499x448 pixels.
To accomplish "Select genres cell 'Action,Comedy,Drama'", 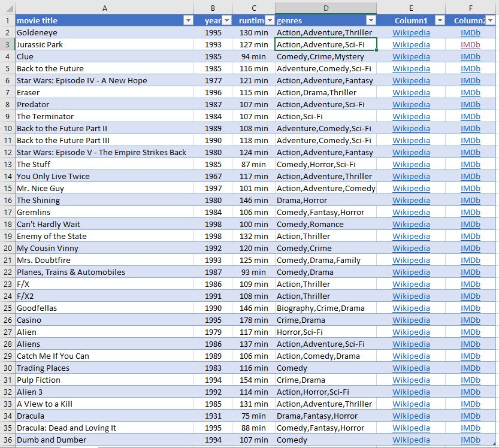I will 325,356.
